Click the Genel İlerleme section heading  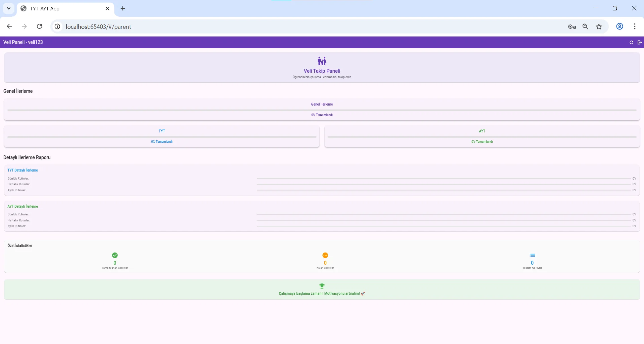(18, 91)
